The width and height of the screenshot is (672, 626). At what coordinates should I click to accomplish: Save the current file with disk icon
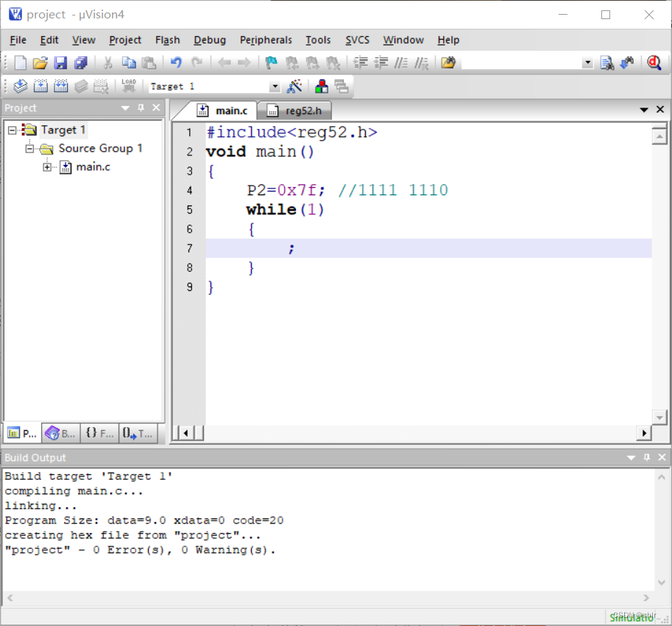click(x=60, y=63)
